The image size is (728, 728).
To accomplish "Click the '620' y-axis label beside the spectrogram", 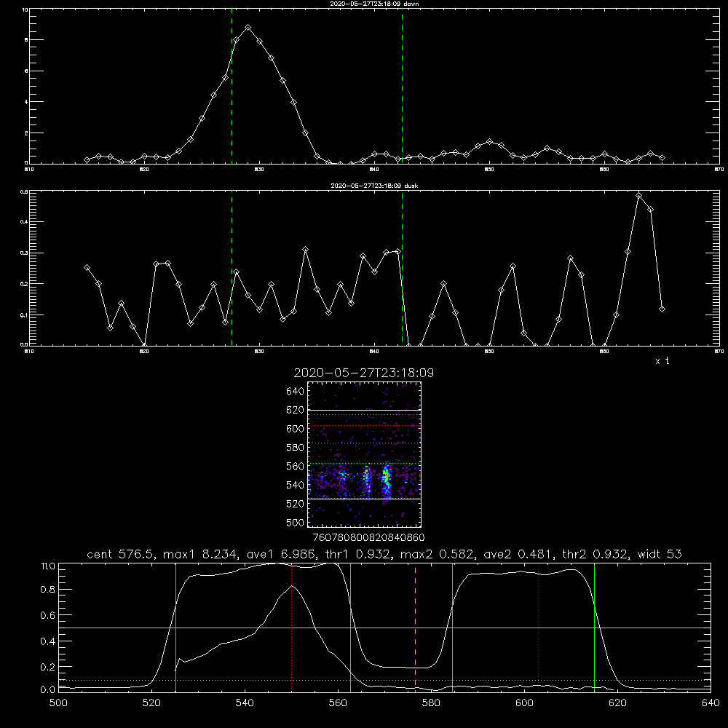I will [x=296, y=410].
